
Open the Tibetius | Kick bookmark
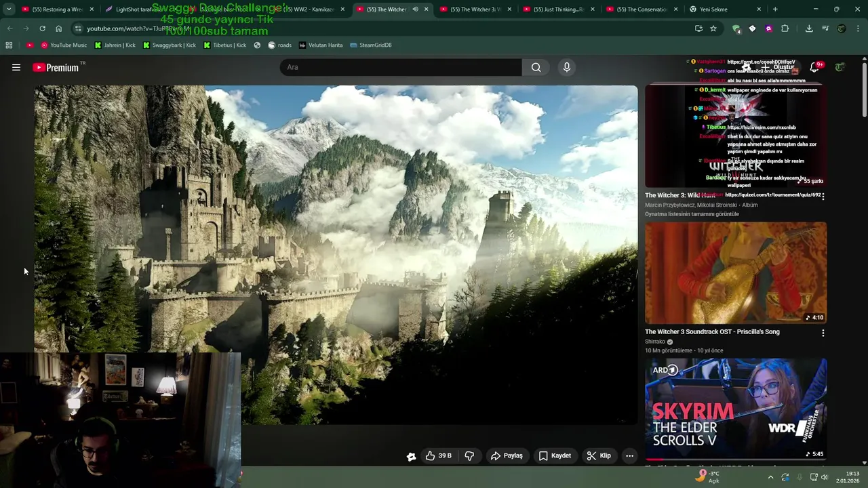pos(224,45)
